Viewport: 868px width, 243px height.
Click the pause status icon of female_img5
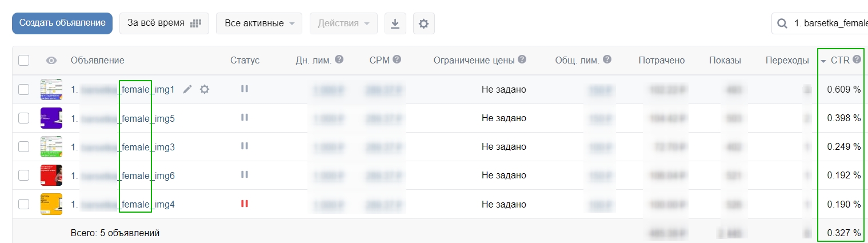[245, 117]
